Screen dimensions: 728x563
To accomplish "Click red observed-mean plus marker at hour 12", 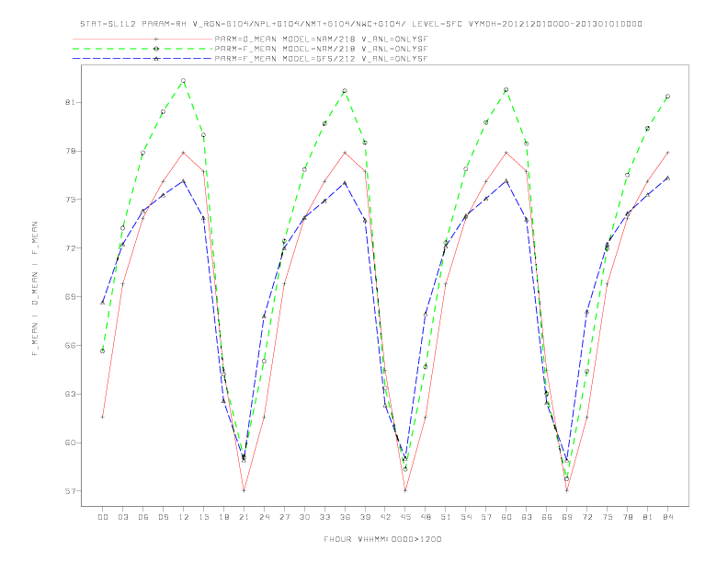I will point(184,153).
